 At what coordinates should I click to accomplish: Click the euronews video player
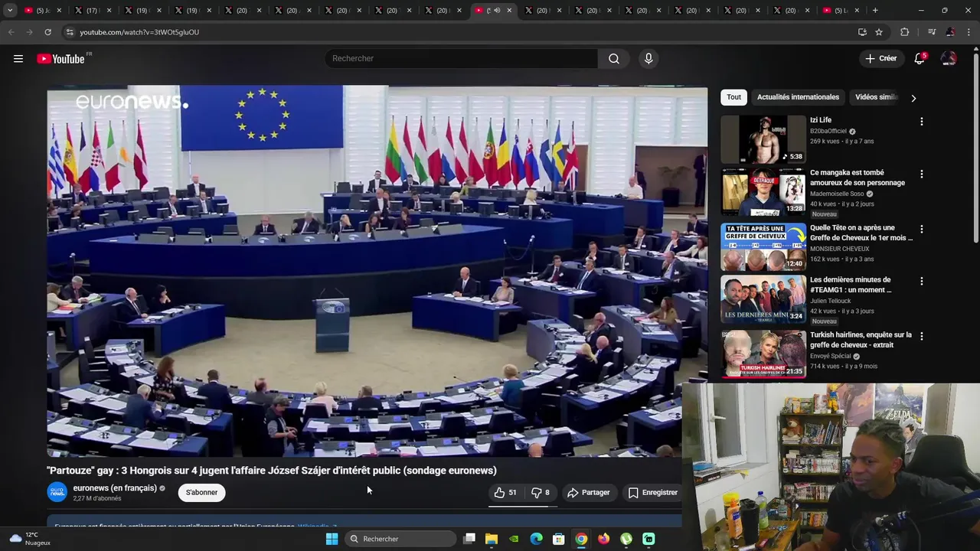377,272
